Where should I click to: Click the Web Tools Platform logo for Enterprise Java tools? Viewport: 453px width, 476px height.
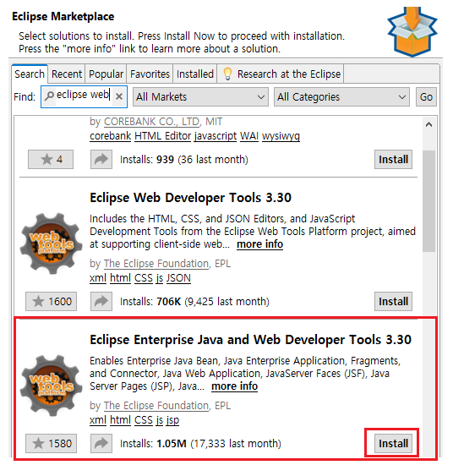(51, 386)
